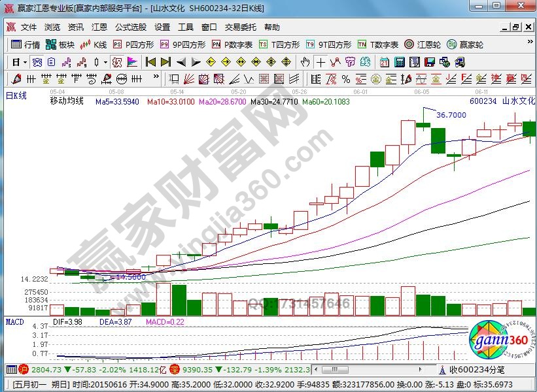Click the 日K线 chart label

16,96
